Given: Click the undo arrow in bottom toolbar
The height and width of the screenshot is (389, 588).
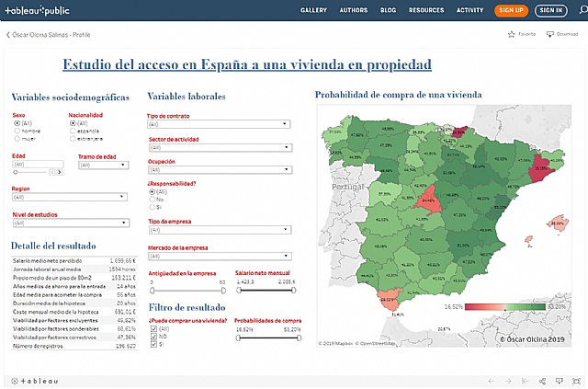Looking at the screenshot, I should coord(490,381).
